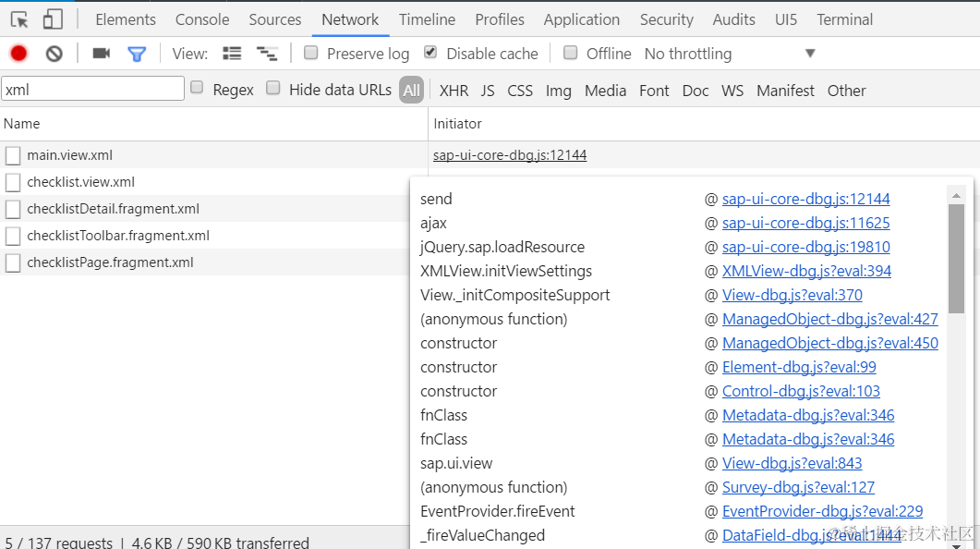Open link Survey-dbg.js?eval:127
Viewport: 980px width, 549px height.
coord(798,487)
